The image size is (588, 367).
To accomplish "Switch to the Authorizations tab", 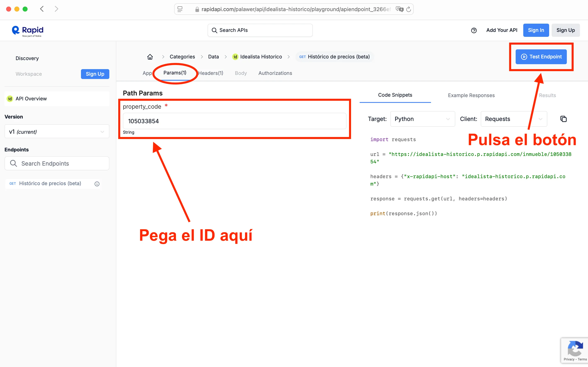I will [275, 73].
